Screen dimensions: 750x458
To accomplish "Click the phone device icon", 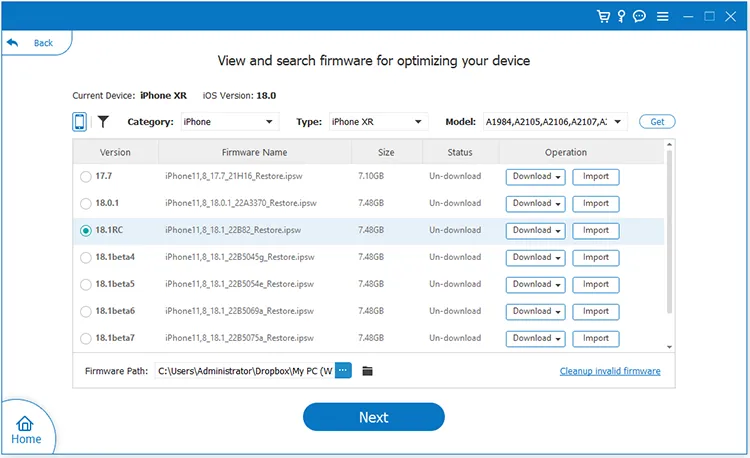I will pos(79,121).
